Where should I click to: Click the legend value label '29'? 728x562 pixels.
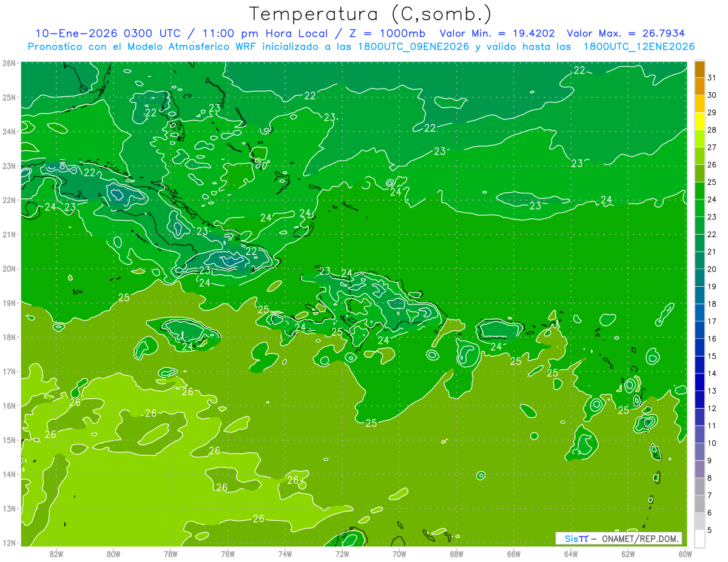tap(712, 113)
